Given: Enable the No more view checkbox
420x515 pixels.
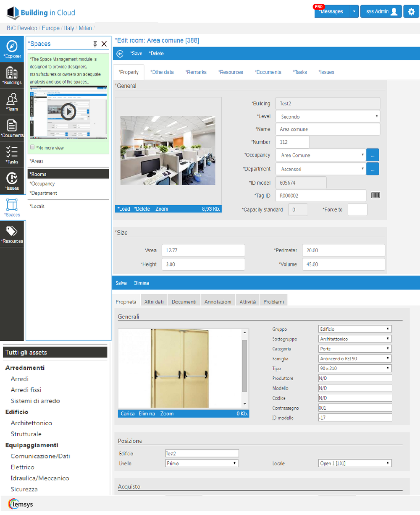Looking at the screenshot, I should (32, 147).
